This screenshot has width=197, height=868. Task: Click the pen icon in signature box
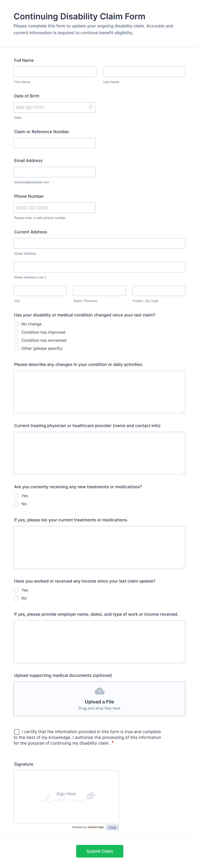tap(90, 796)
